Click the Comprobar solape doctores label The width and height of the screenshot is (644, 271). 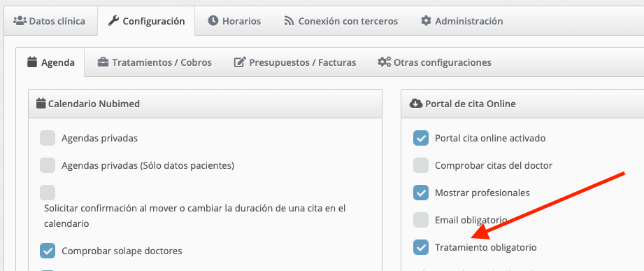tap(122, 251)
